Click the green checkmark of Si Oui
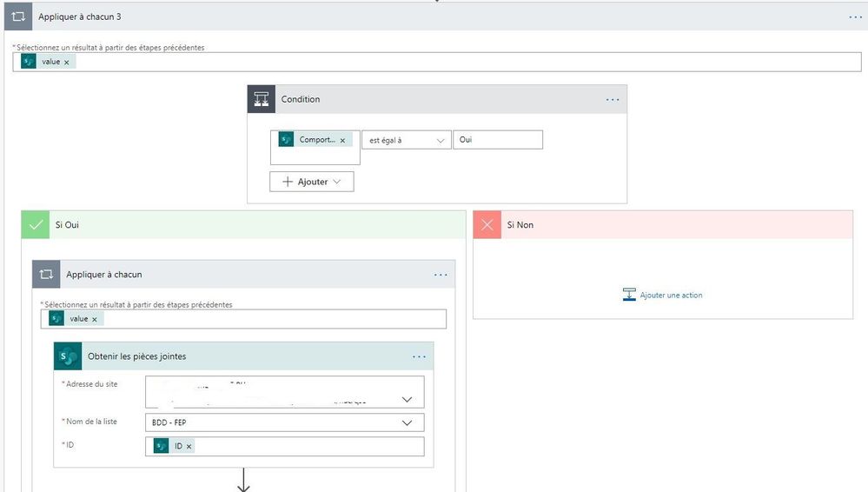 click(36, 225)
